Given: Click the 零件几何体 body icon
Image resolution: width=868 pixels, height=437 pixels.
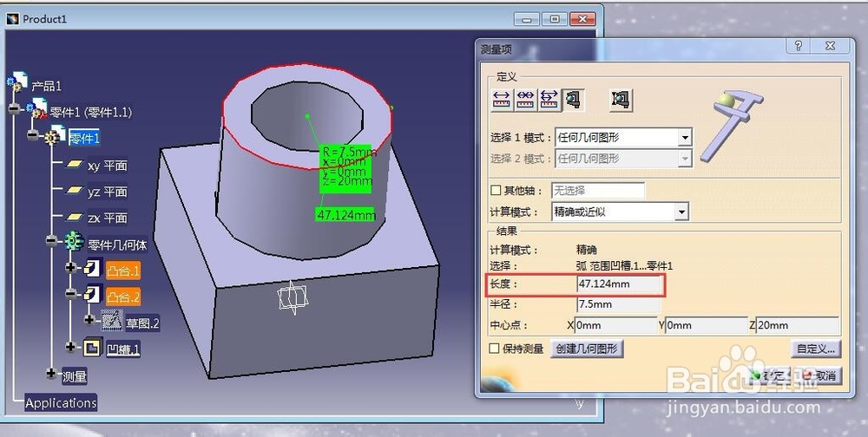Looking at the screenshot, I should pyautogui.click(x=74, y=241).
